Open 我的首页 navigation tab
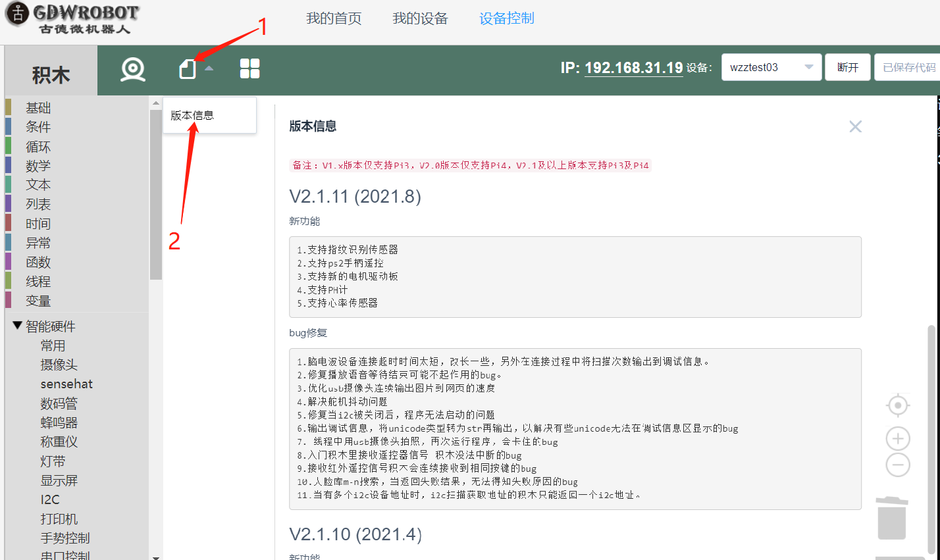The width and height of the screenshot is (940, 560). pos(334,18)
